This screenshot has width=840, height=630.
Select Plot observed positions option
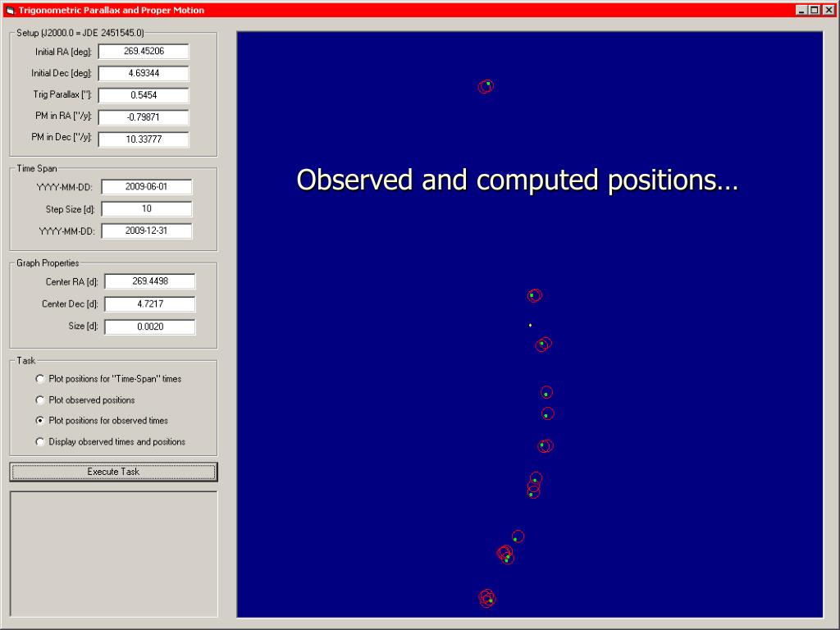click(x=85, y=400)
